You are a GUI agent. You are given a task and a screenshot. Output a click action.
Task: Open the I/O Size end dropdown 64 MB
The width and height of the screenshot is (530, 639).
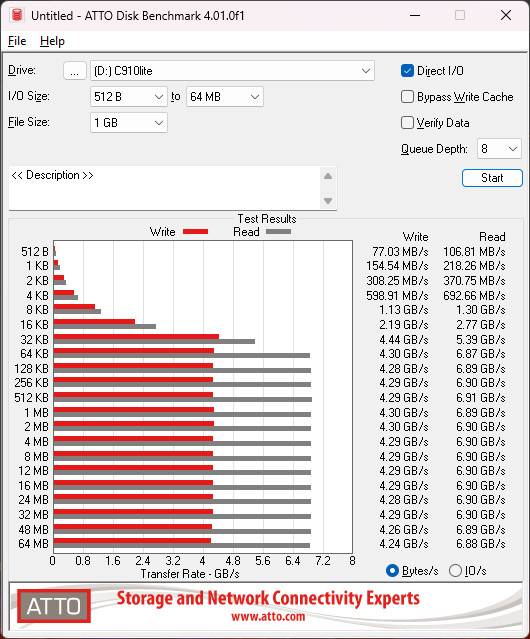224,97
